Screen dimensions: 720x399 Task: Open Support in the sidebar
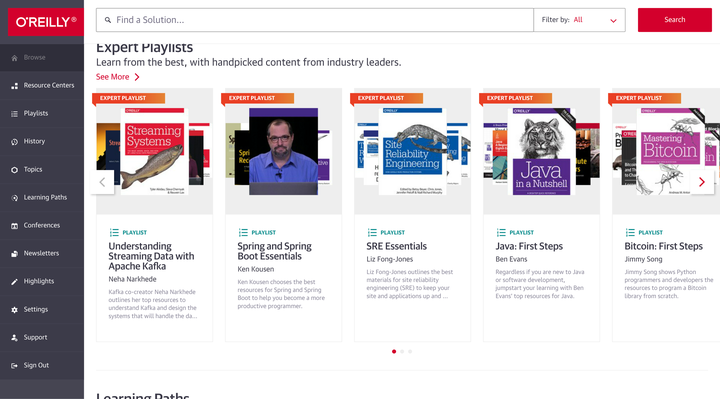click(42, 337)
